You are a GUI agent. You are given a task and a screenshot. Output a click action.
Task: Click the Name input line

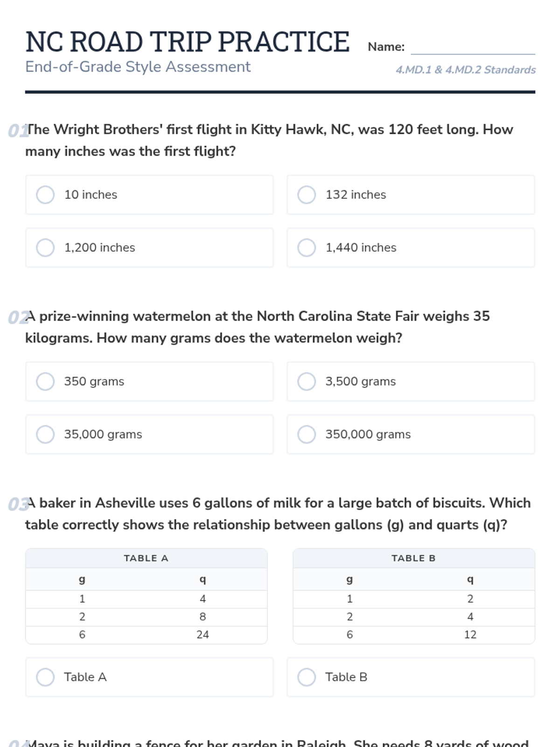472,48
